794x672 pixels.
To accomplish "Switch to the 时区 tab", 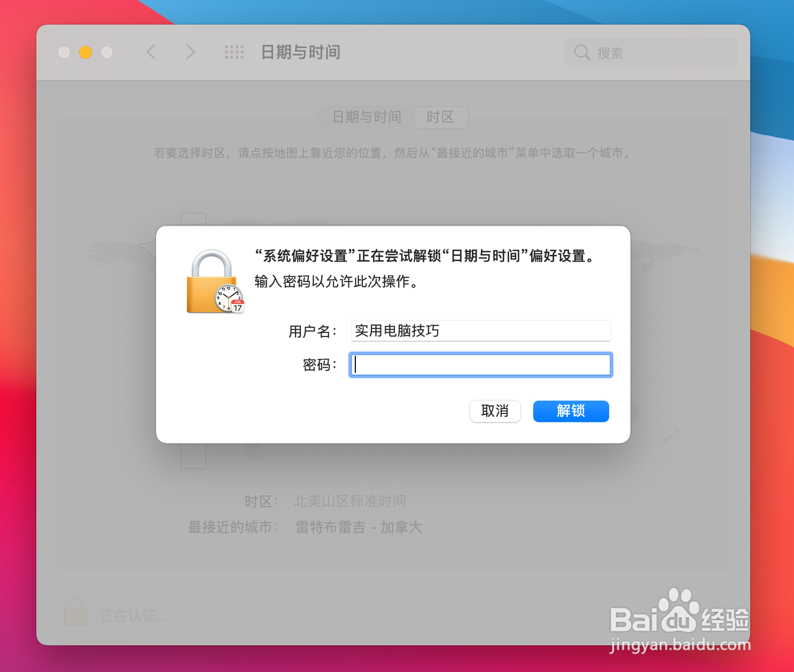I will click(x=441, y=117).
